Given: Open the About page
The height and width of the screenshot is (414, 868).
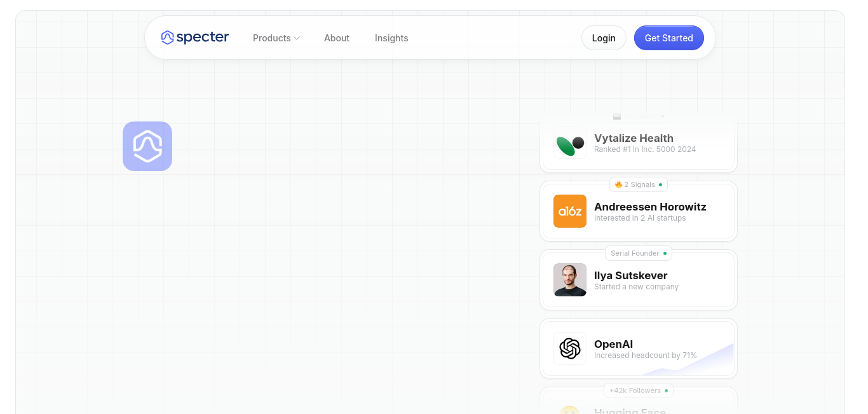Looking at the screenshot, I should point(337,38).
